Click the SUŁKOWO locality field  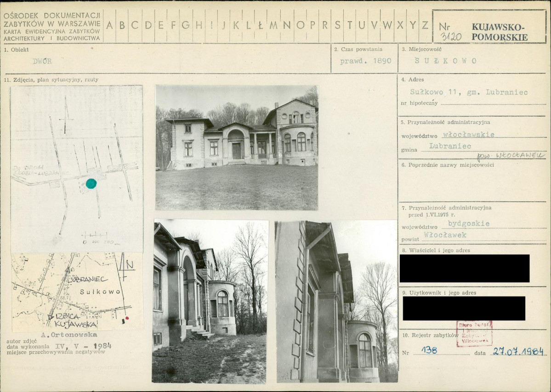[445, 61]
